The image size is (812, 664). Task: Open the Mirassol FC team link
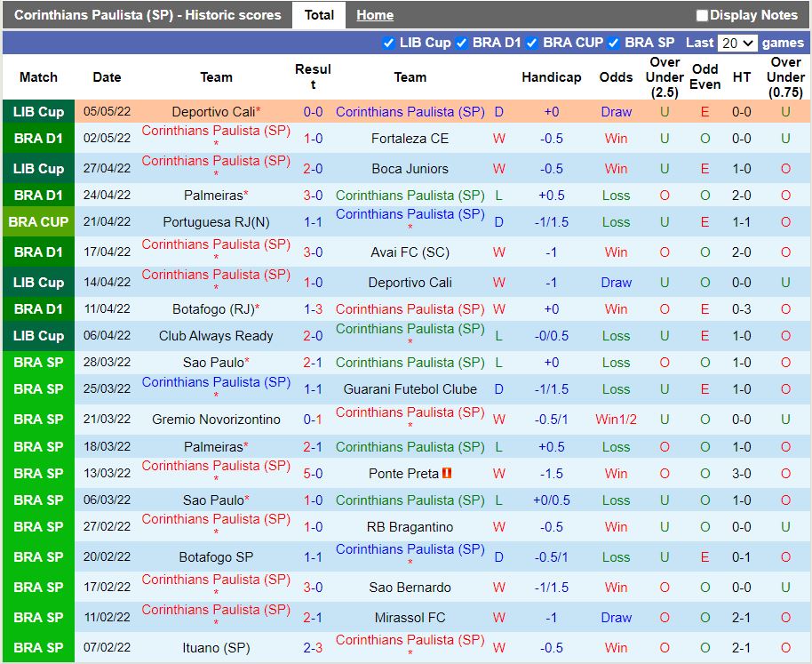pyautogui.click(x=410, y=618)
